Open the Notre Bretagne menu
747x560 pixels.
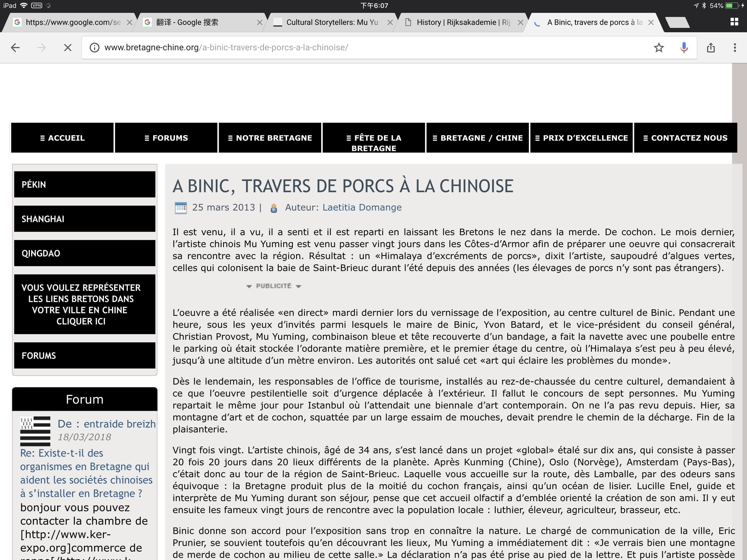pyautogui.click(x=270, y=138)
